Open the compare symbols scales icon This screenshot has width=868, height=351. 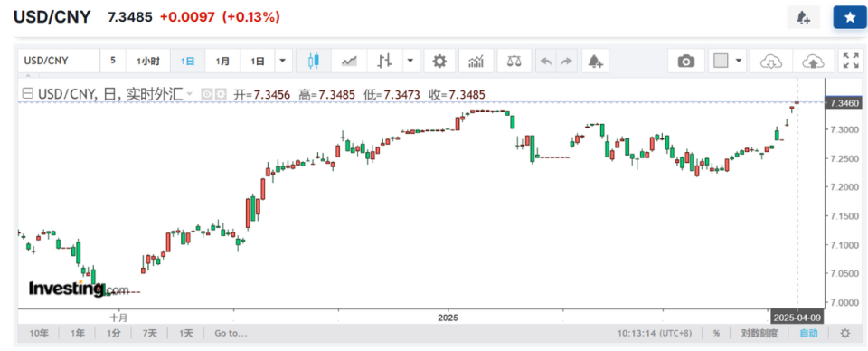[514, 61]
